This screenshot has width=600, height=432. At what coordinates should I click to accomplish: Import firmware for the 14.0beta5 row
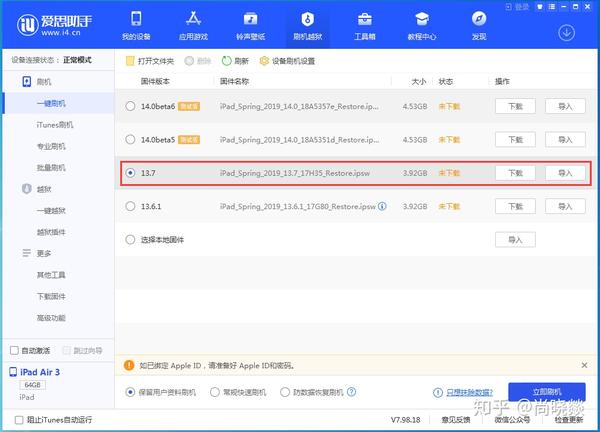pos(565,139)
